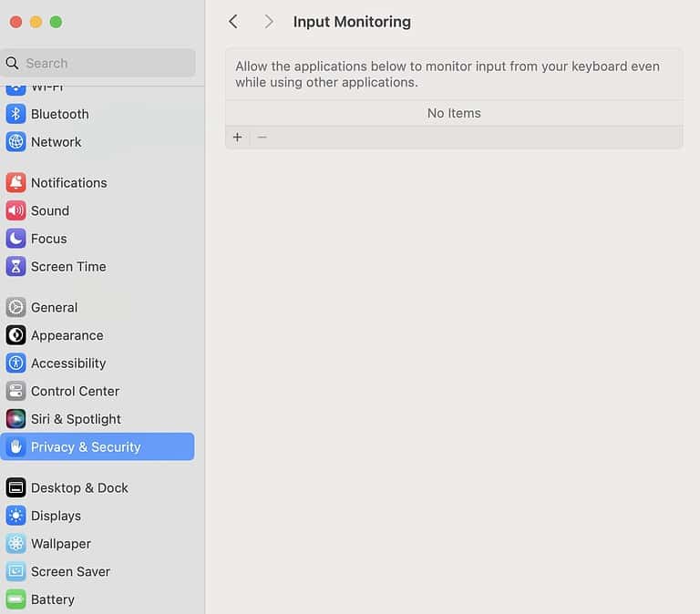Open Desktop & Dock settings
The height and width of the screenshot is (614, 700).
pyautogui.click(x=79, y=488)
